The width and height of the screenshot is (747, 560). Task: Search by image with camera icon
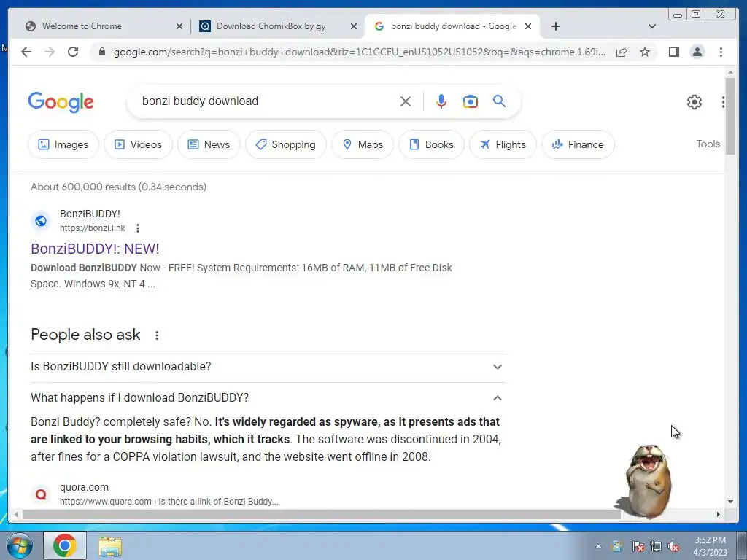(471, 101)
